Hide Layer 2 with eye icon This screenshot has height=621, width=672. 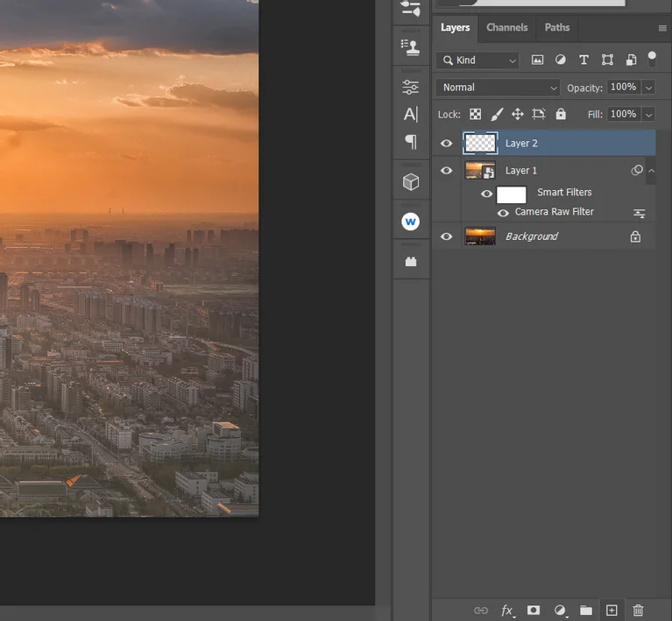pyautogui.click(x=447, y=144)
